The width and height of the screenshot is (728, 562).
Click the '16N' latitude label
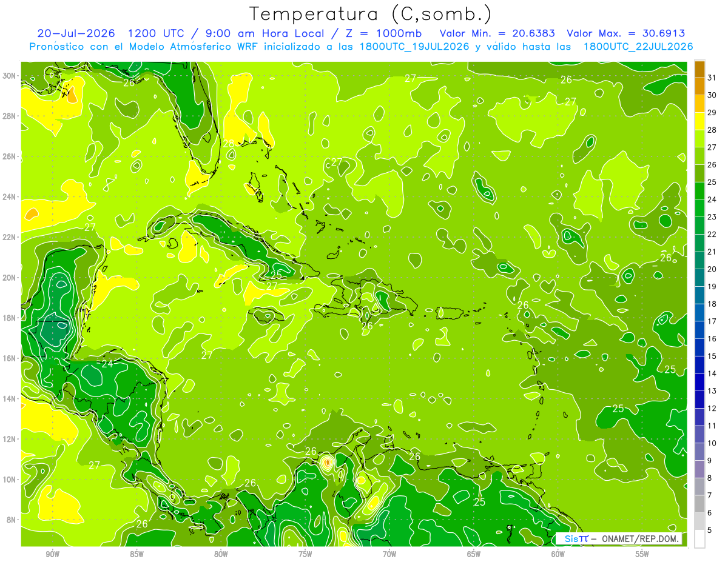point(10,358)
